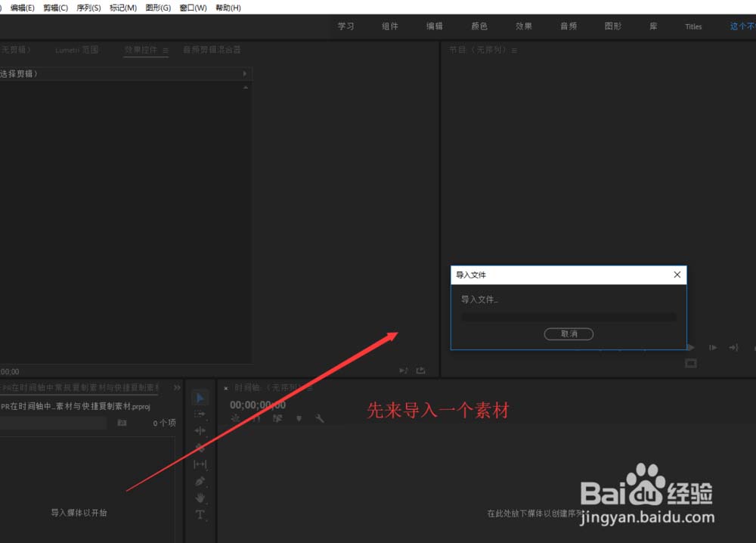Switch to the 颜色 workspace tab
The height and width of the screenshot is (543, 756).
coord(479,26)
